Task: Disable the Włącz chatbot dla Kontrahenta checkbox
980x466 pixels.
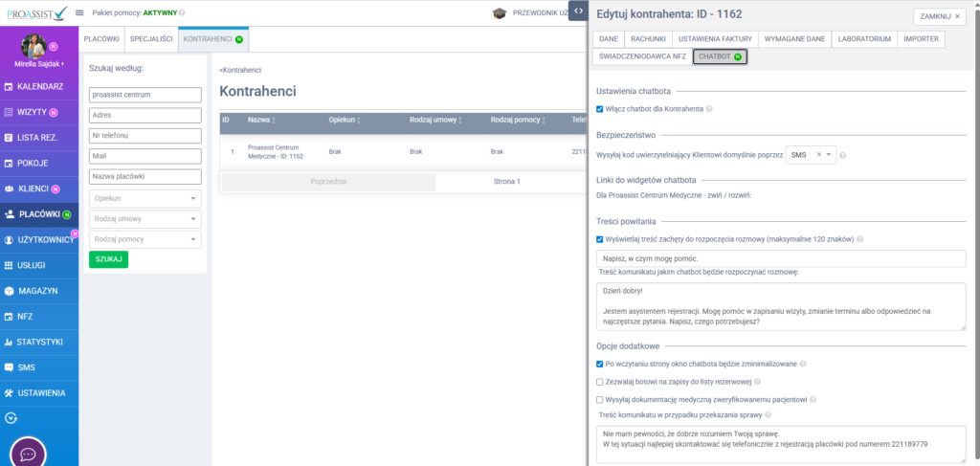Action: click(599, 109)
